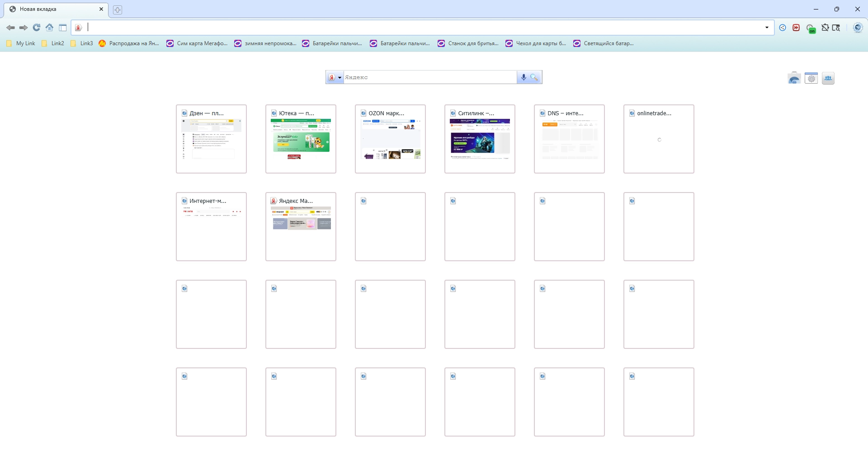
Task: Click the blue share extension icon
Action: pyautogui.click(x=783, y=28)
